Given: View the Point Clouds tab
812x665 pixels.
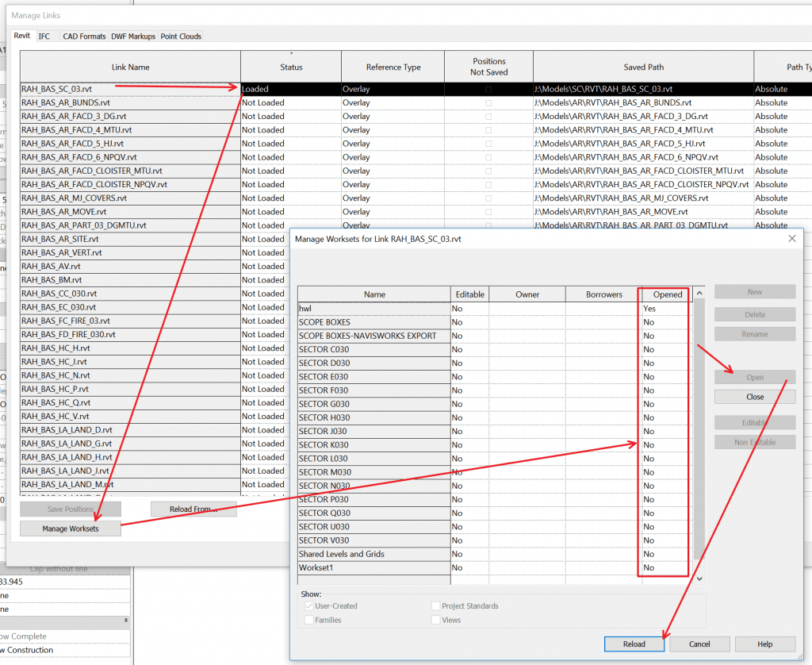Looking at the screenshot, I should pos(181,36).
